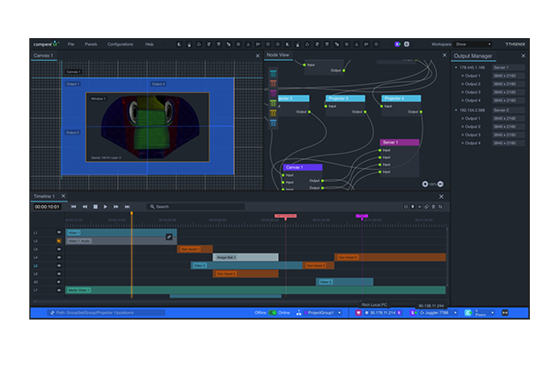Click the pencil edit icon on Video 1 clip
The height and width of the screenshot is (370, 560).
click(169, 237)
